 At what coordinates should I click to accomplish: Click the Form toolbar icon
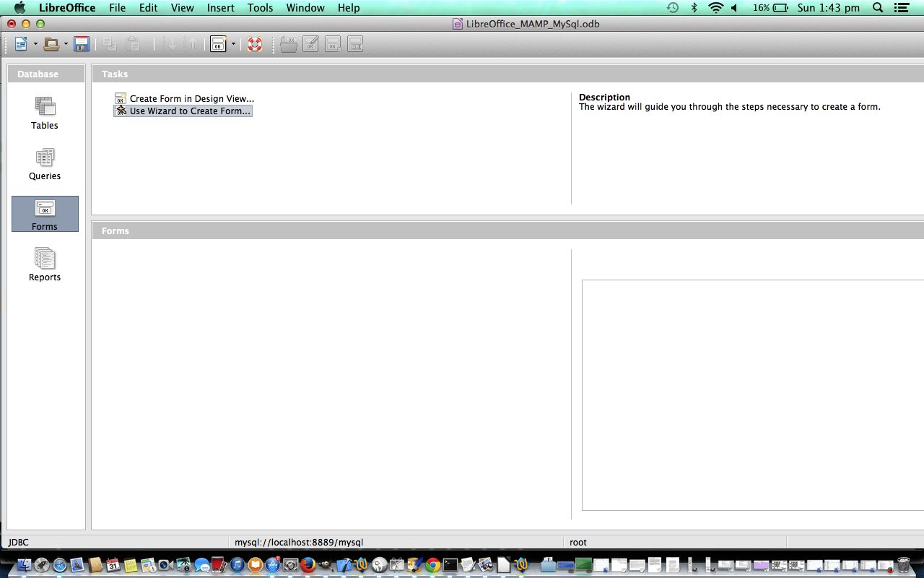pos(218,45)
